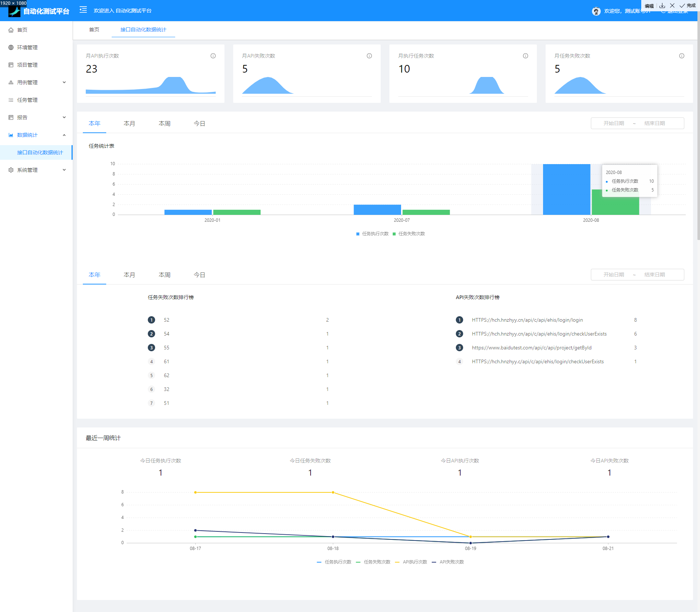Image resolution: width=700 pixels, height=612 pixels.
Task: Expand the 报告 submenu chevron
Action: point(64,117)
